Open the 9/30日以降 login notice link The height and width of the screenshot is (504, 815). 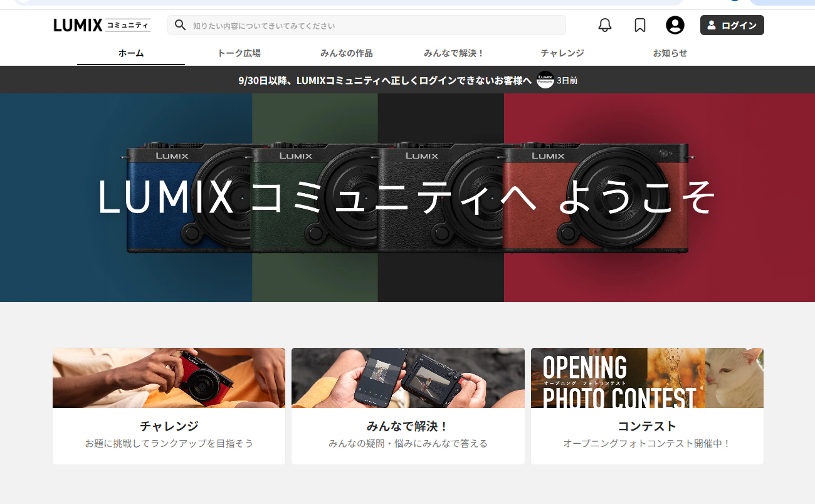pyautogui.click(x=385, y=80)
